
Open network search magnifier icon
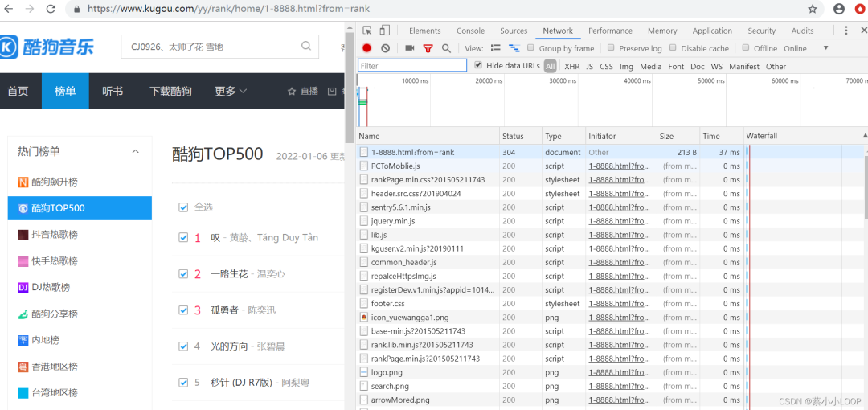coord(446,48)
